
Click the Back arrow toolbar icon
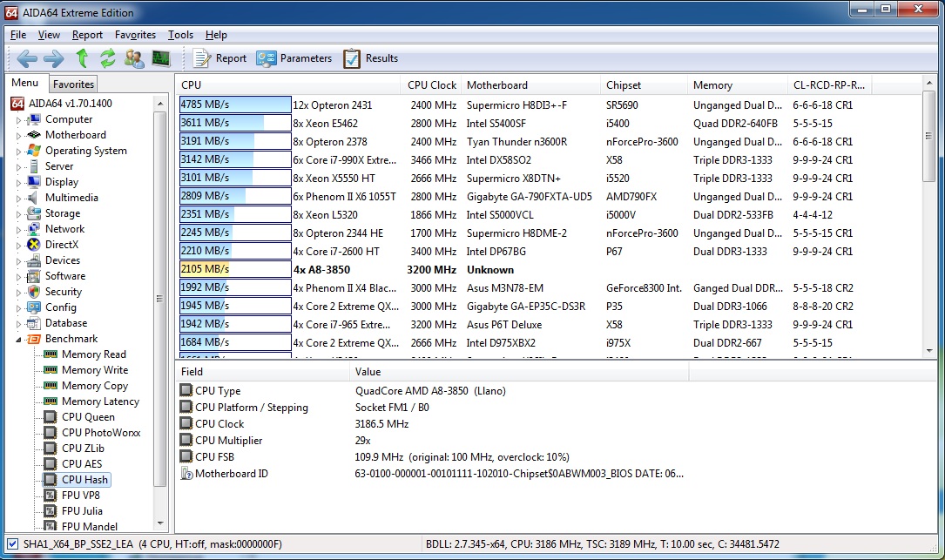[27, 58]
